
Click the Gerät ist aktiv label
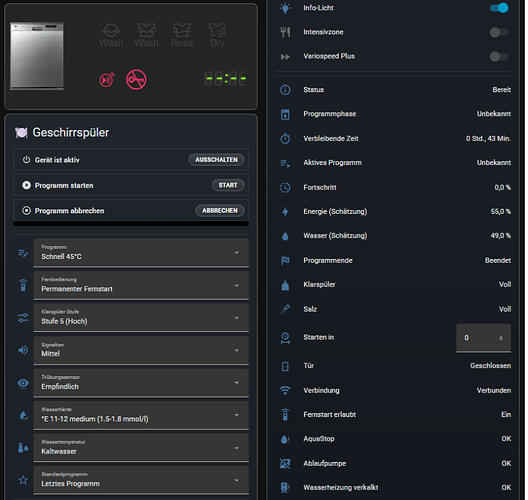pyautogui.click(x=57, y=160)
